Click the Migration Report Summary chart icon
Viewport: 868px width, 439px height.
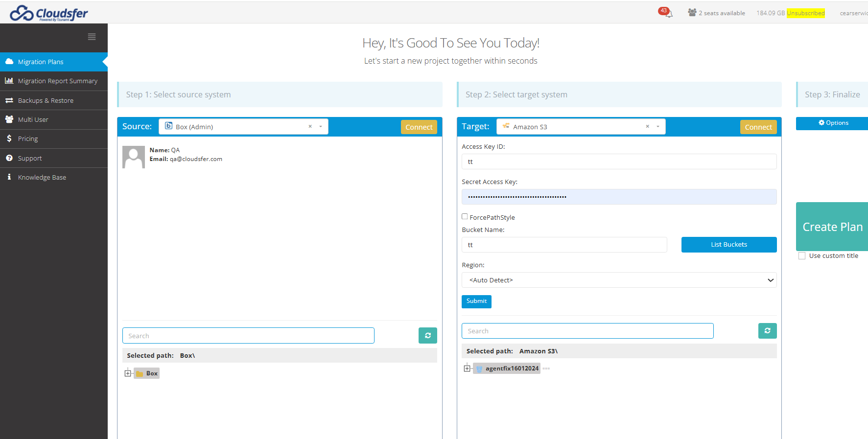point(9,81)
